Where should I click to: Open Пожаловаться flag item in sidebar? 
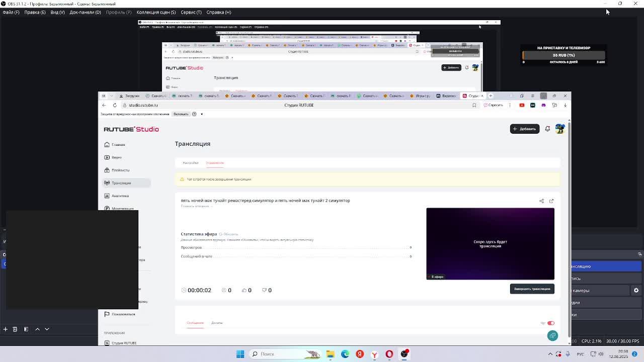(x=120, y=314)
